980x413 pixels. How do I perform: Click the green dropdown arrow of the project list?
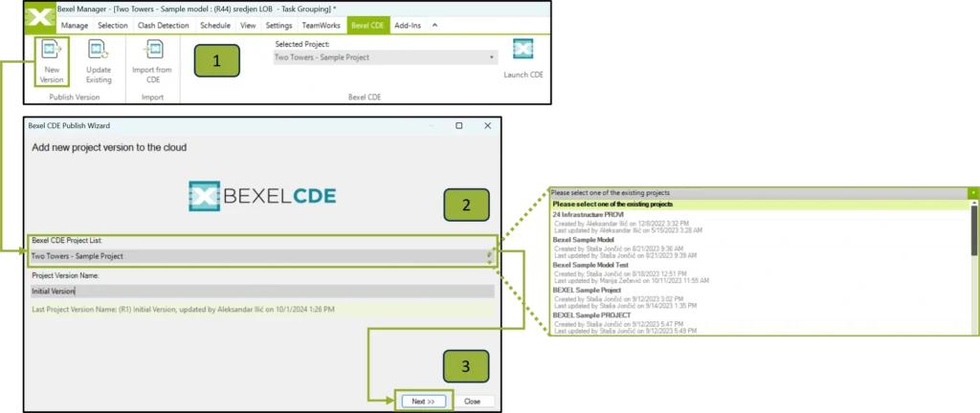(x=973, y=193)
